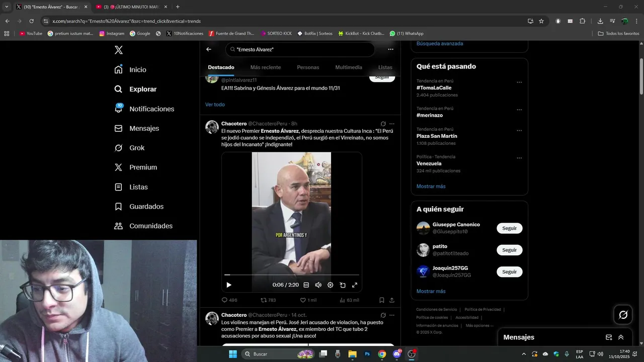Screen dimensions: 644x362
Task: Open video settings gear
Action: pyautogui.click(x=330, y=285)
